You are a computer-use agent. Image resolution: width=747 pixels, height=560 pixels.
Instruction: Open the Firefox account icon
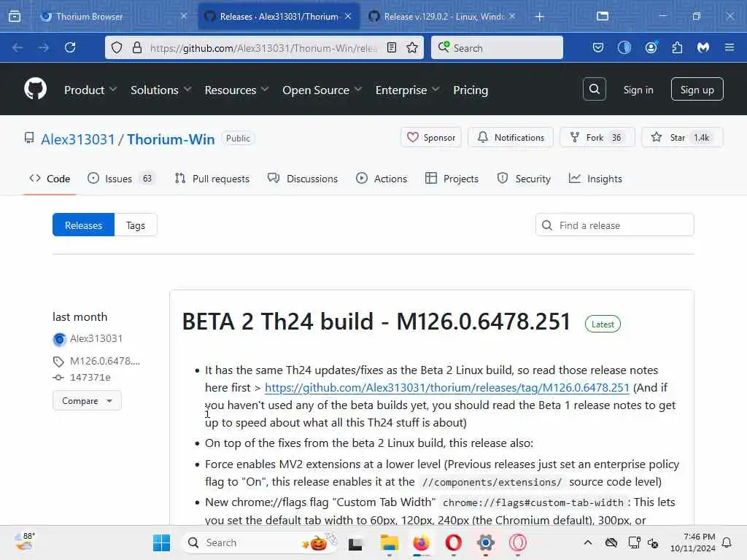651,47
